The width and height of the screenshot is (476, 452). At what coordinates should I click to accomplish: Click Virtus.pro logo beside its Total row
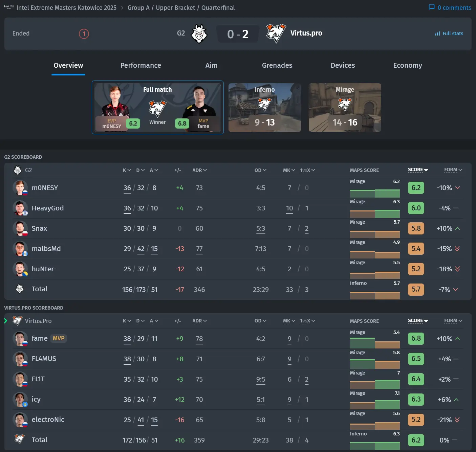[x=19, y=439]
